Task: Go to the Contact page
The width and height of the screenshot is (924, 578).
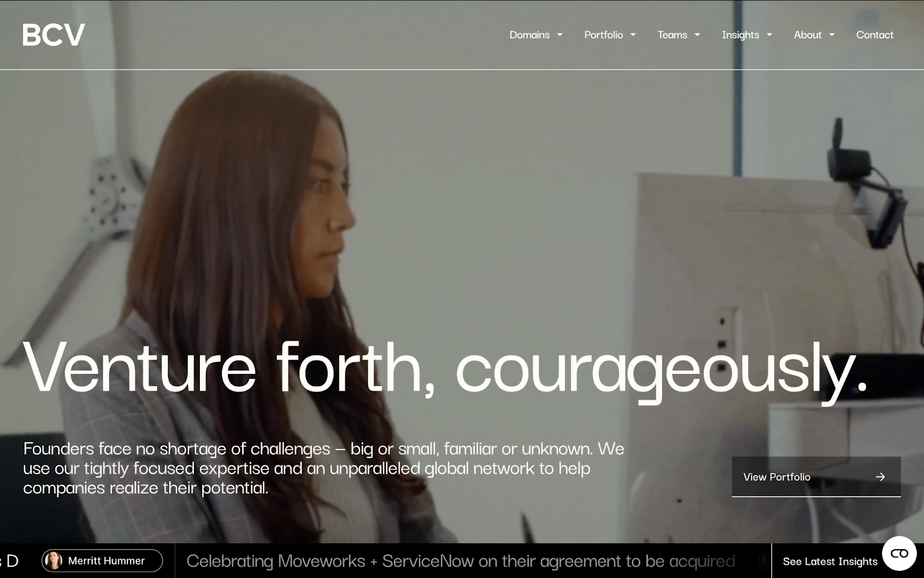Action: (874, 35)
